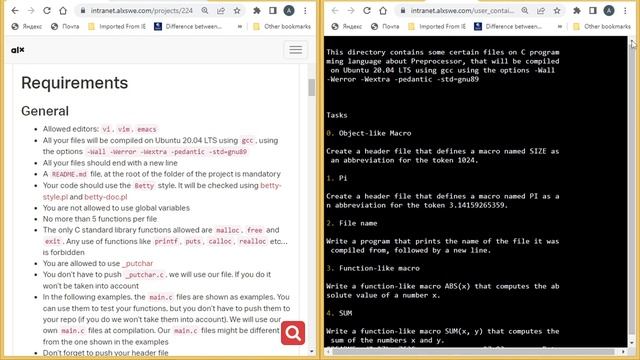Click left page scrollbar down arrow
Screen dimensions: 640x360
pos(311,351)
